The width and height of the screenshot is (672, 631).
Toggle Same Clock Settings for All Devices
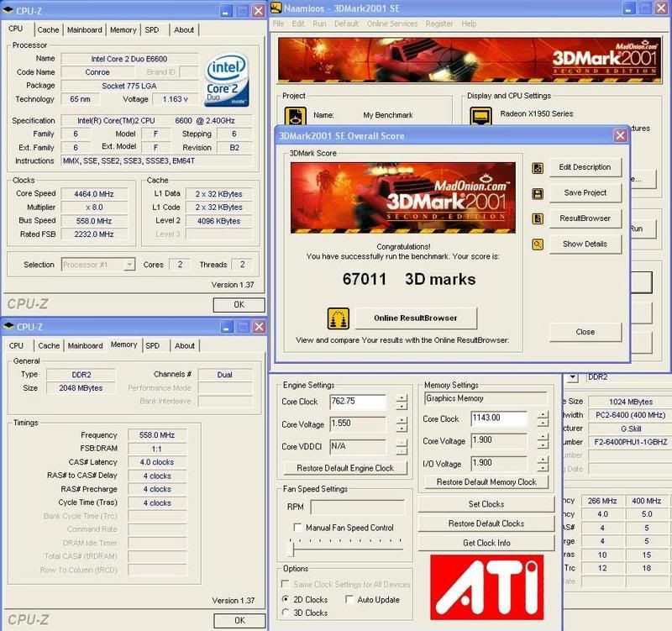(285, 584)
